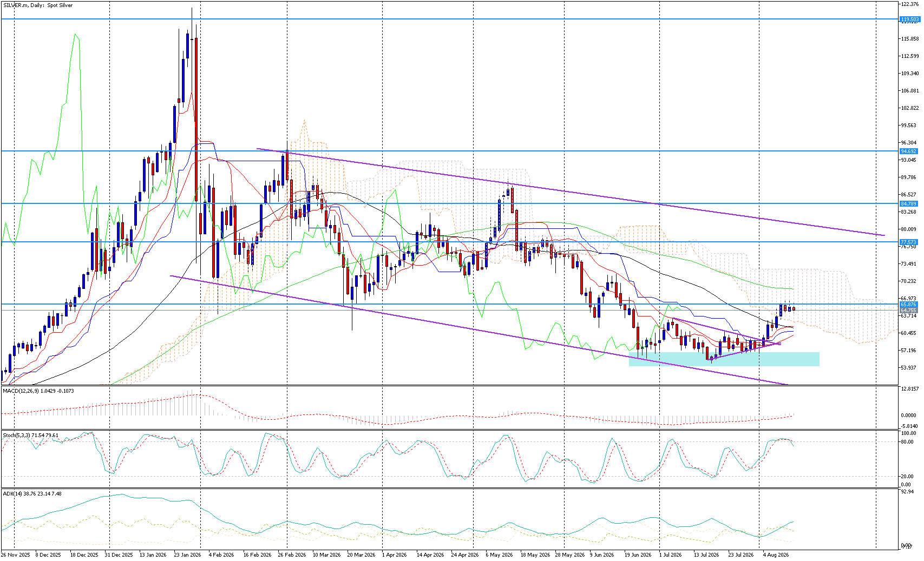Click the grey 64.755 current price tag
The height and width of the screenshot is (561, 924).
pos(908,311)
